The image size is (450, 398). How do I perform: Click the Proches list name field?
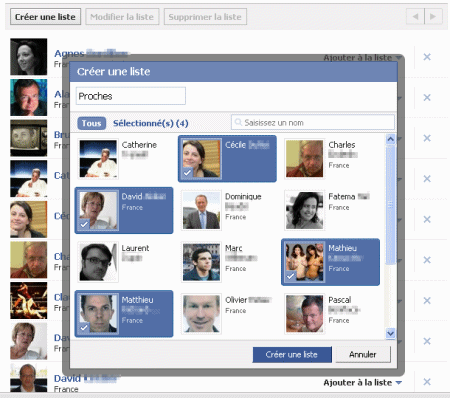(131, 96)
